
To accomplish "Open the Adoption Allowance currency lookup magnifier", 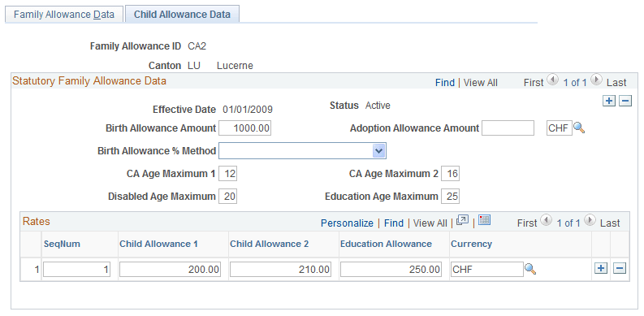I will coord(579,128).
